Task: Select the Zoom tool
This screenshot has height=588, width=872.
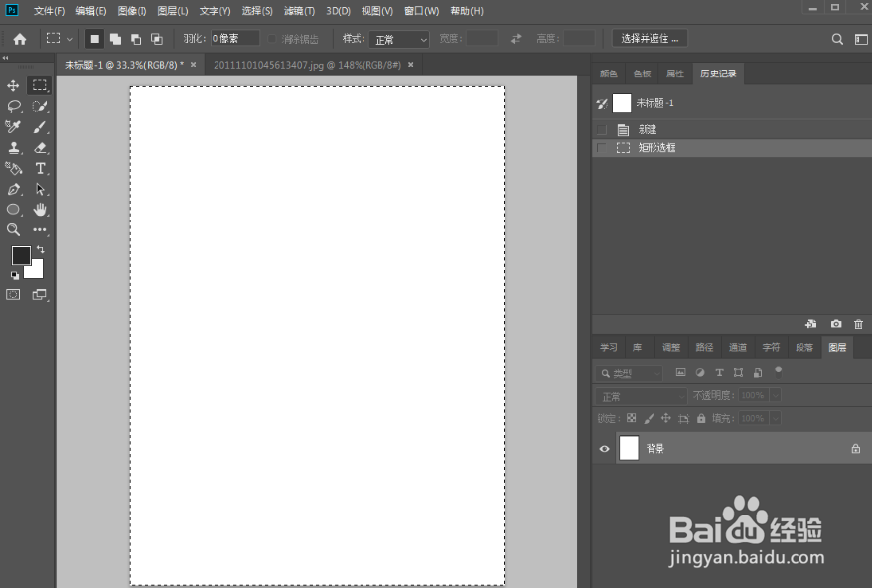Action: click(13, 229)
